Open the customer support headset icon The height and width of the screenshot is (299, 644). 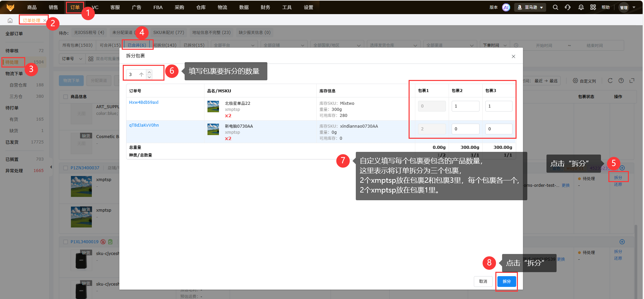(568, 7)
